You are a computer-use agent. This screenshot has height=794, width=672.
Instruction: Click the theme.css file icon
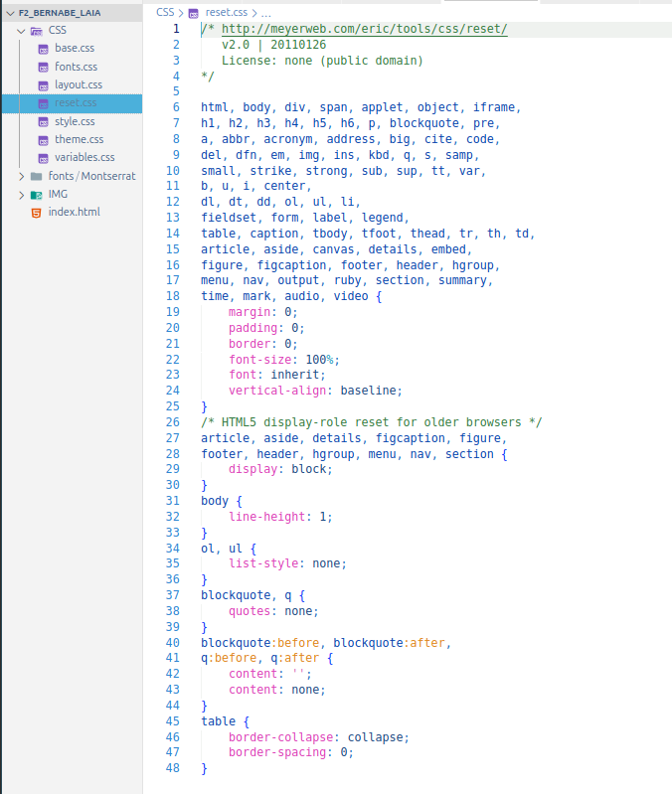coord(44,139)
